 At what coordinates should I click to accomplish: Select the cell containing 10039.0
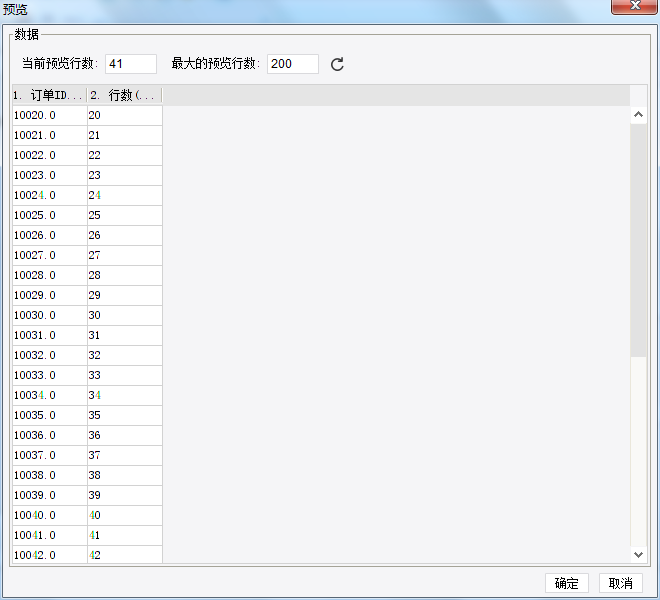pyautogui.click(x=50, y=495)
